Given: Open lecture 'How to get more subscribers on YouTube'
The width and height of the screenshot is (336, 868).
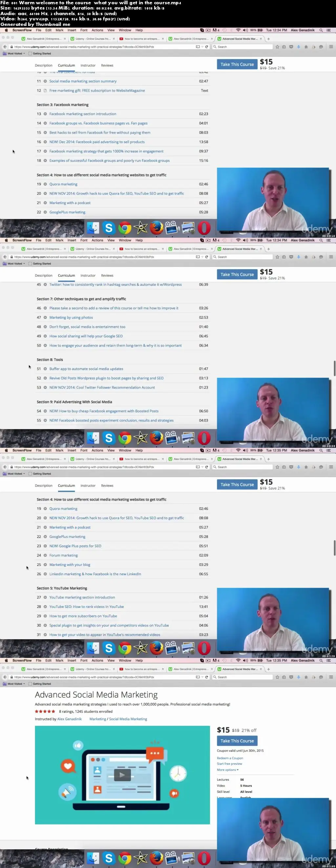Looking at the screenshot, I should 83,616.
